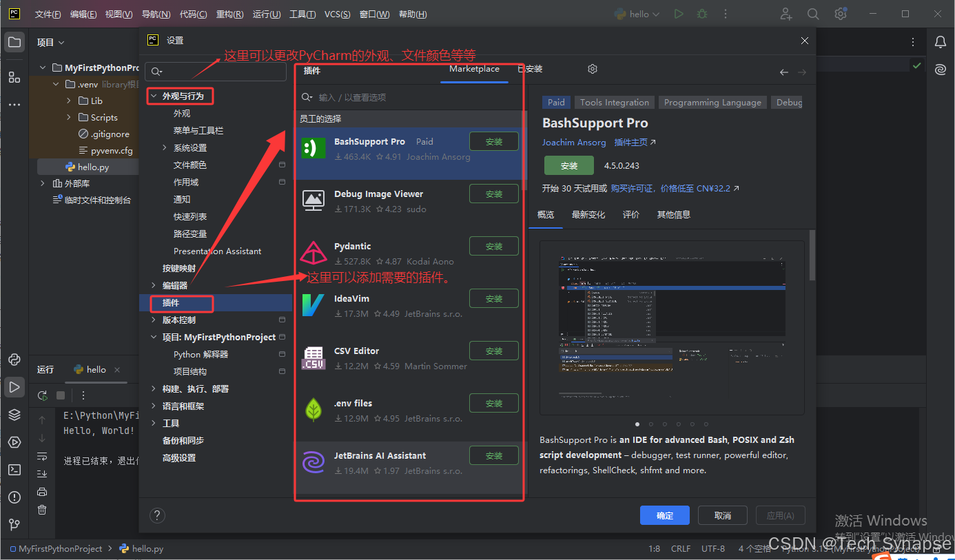Expand the 工具 settings node
The height and width of the screenshot is (560, 955).
click(x=153, y=423)
